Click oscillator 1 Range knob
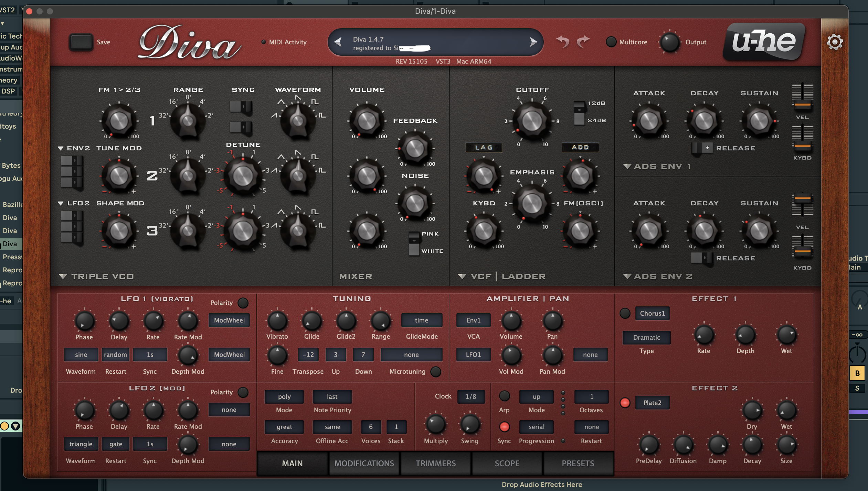The height and width of the screenshot is (491, 868). pos(188,121)
